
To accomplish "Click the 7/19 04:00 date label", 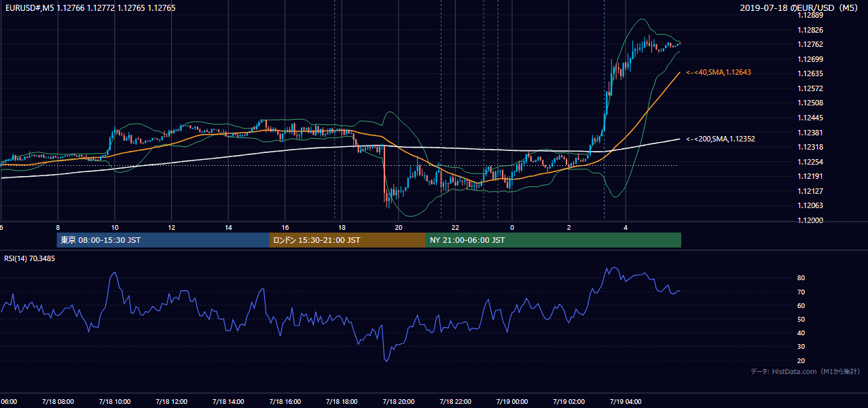I will pos(626,402).
